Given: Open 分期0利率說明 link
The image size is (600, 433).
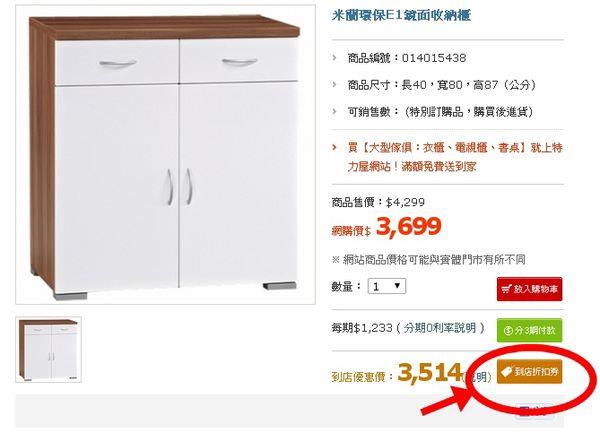Looking at the screenshot, I should [439, 328].
